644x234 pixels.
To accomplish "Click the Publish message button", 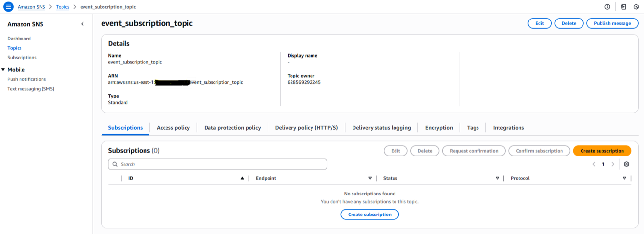I will point(612,23).
